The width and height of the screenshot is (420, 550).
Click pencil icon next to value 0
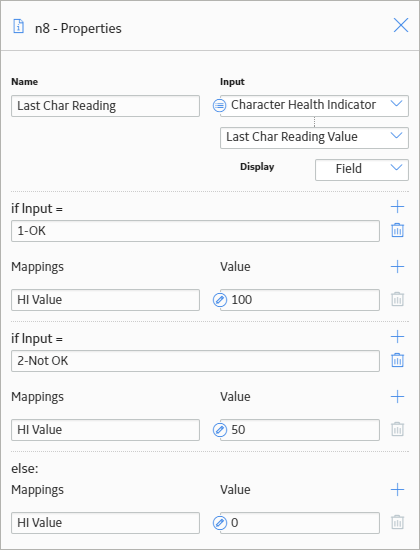coord(220,523)
